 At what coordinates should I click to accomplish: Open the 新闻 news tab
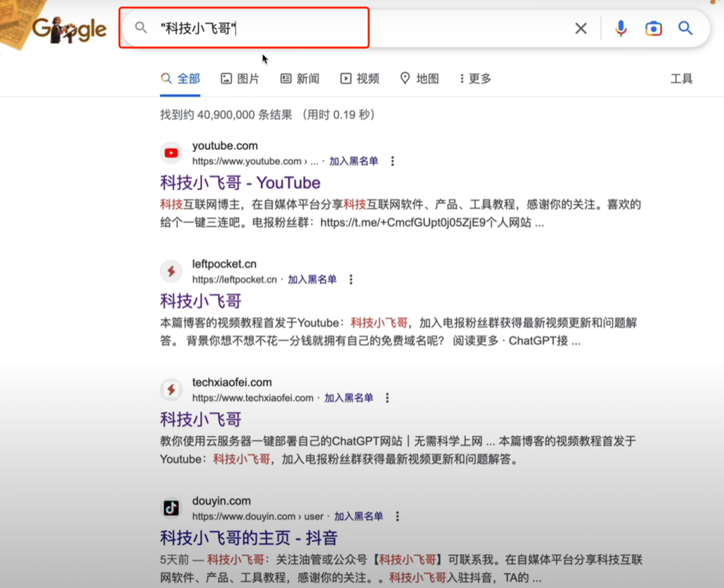point(300,78)
